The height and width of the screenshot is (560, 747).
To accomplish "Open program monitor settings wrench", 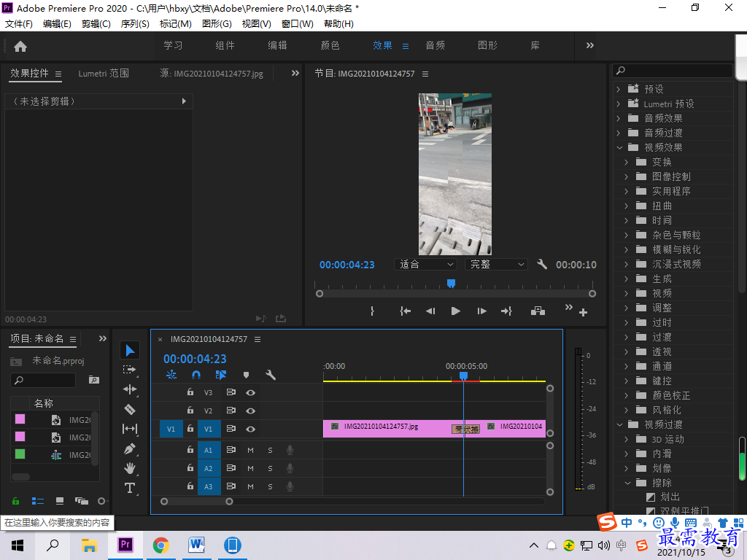I will (542, 264).
